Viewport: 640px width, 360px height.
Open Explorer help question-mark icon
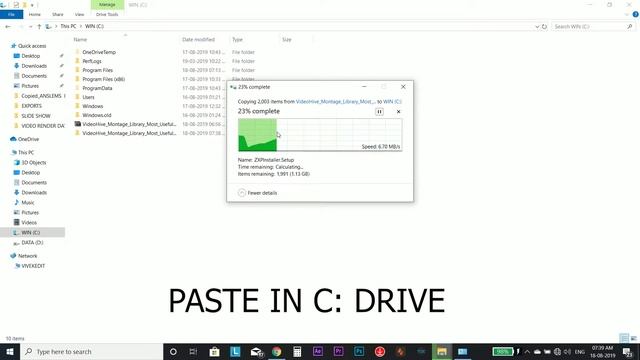tap(636, 14)
